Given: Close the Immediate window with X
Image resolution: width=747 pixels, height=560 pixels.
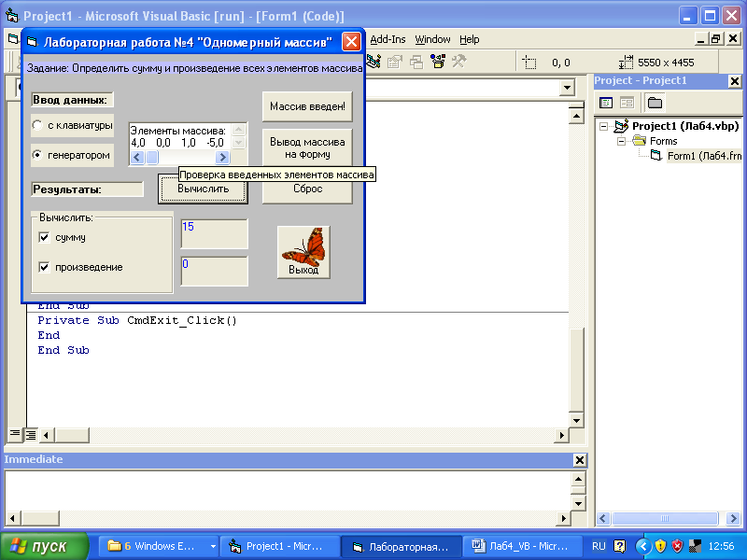Looking at the screenshot, I should 579,460.
